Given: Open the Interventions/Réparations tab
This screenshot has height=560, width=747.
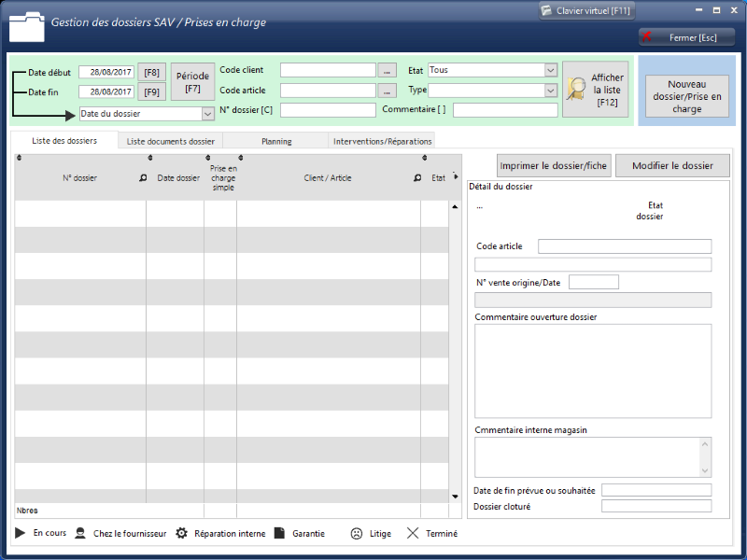Looking at the screenshot, I should pos(382,141).
